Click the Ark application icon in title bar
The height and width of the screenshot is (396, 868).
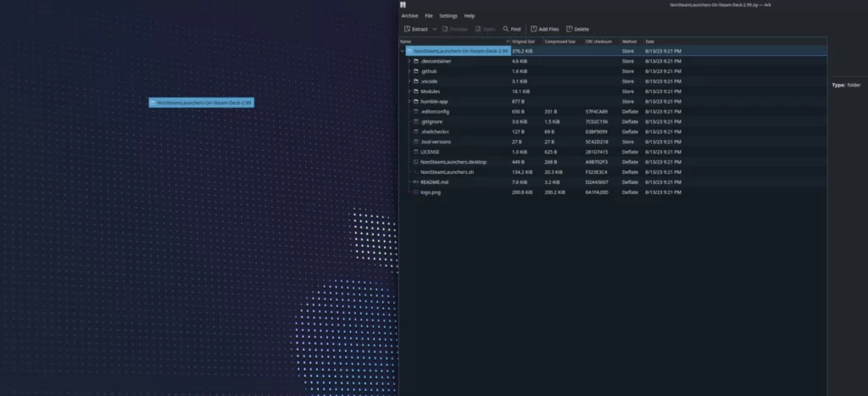click(403, 4)
